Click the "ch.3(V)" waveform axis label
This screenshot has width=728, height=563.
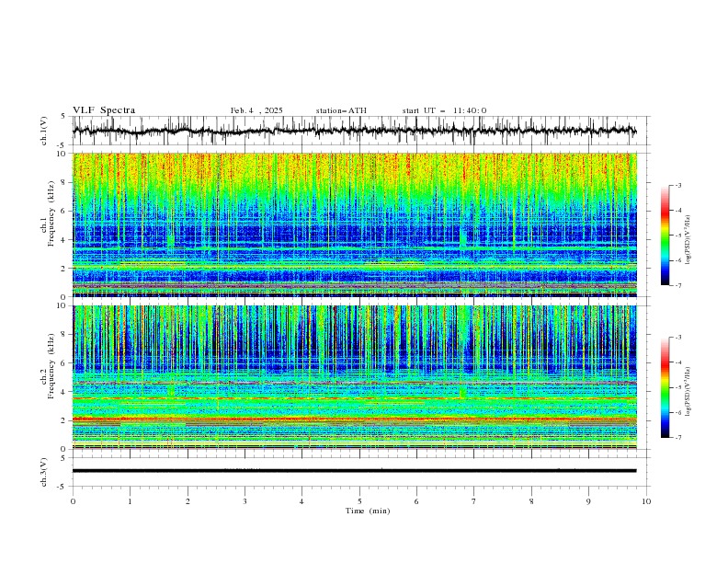pyautogui.click(x=44, y=472)
